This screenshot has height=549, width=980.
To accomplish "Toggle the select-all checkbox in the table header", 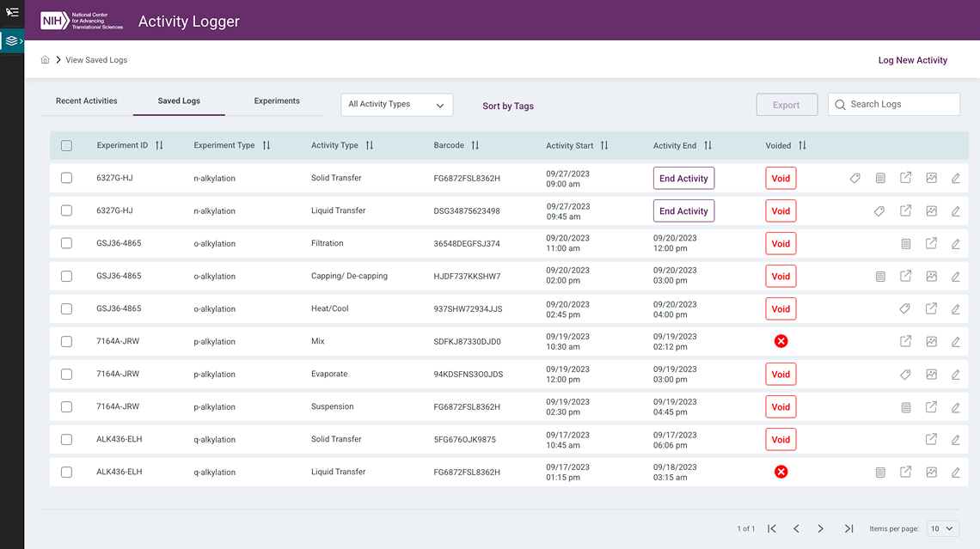I will pos(66,145).
